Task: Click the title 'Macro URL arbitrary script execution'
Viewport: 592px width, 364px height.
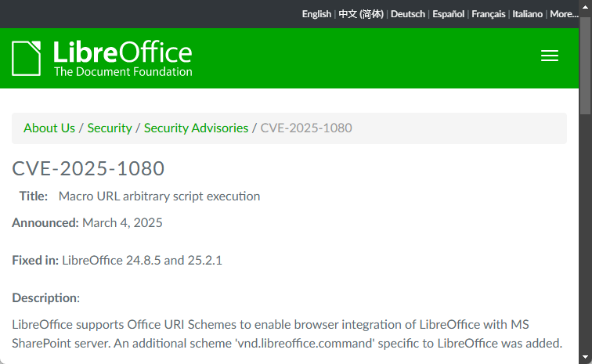Action: click(x=159, y=196)
